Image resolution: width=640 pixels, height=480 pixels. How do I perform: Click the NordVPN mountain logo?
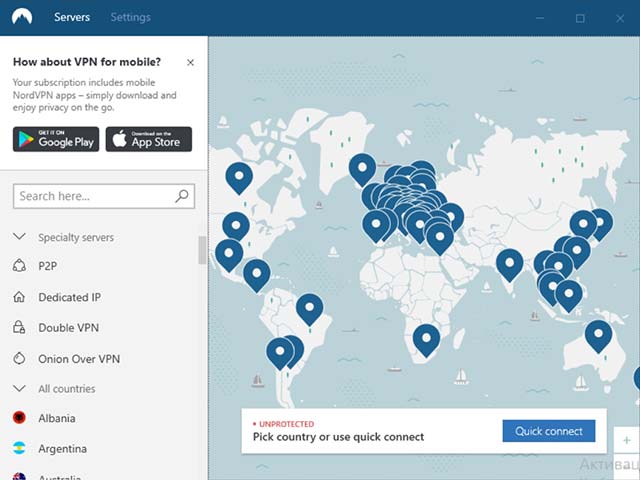22,17
